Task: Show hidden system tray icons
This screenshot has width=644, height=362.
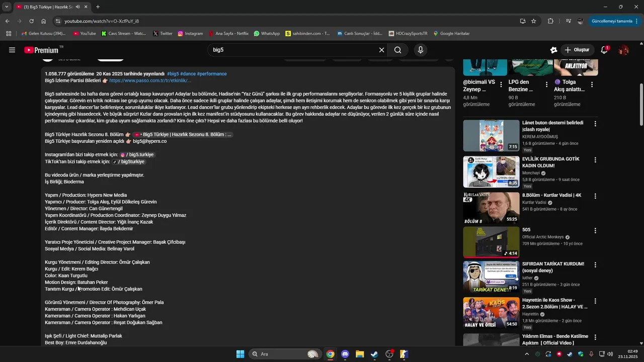Action: (527, 354)
